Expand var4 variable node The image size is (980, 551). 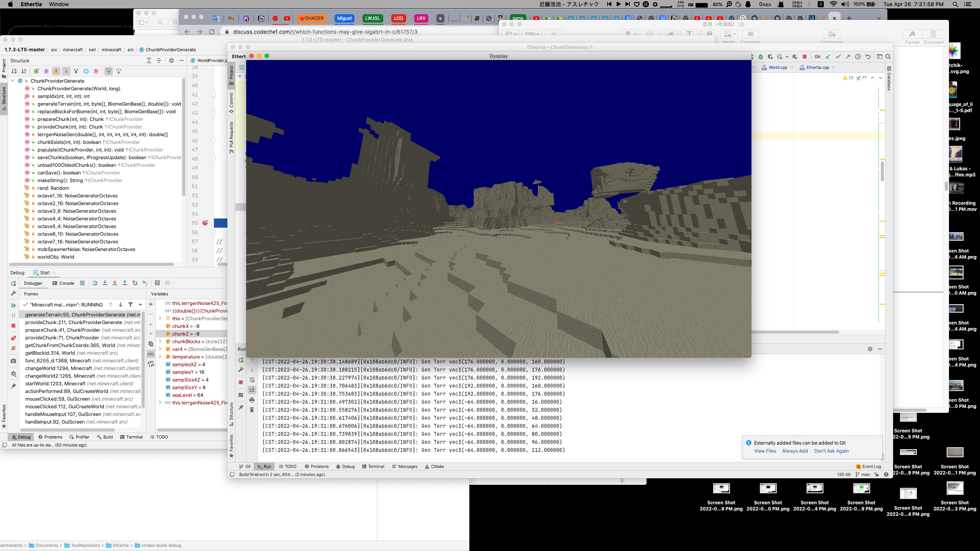point(160,349)
